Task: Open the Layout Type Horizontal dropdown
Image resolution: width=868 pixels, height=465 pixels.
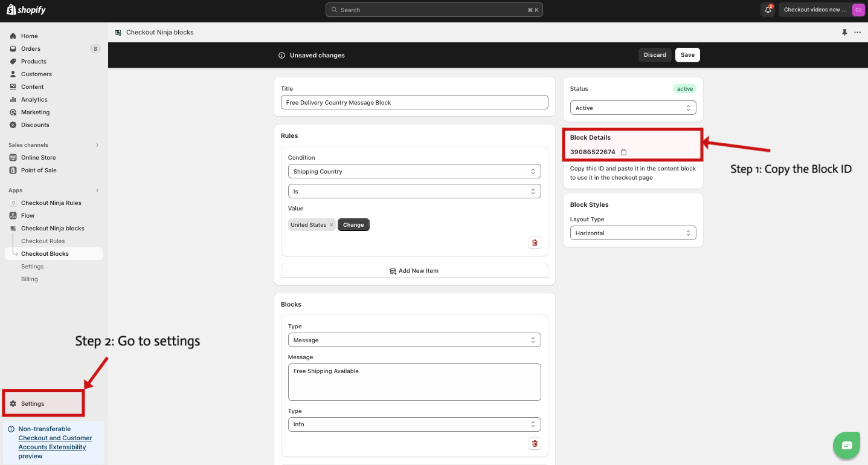Action: 633,233
